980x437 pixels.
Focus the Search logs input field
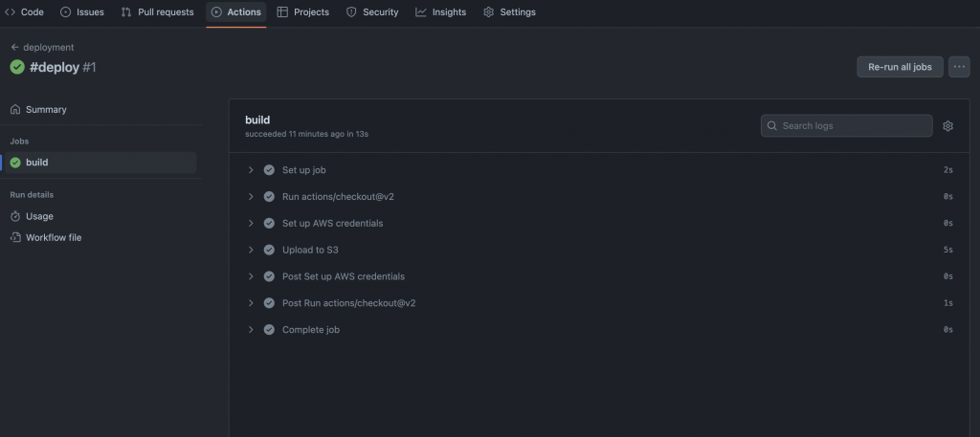click(x=846, y=125)
